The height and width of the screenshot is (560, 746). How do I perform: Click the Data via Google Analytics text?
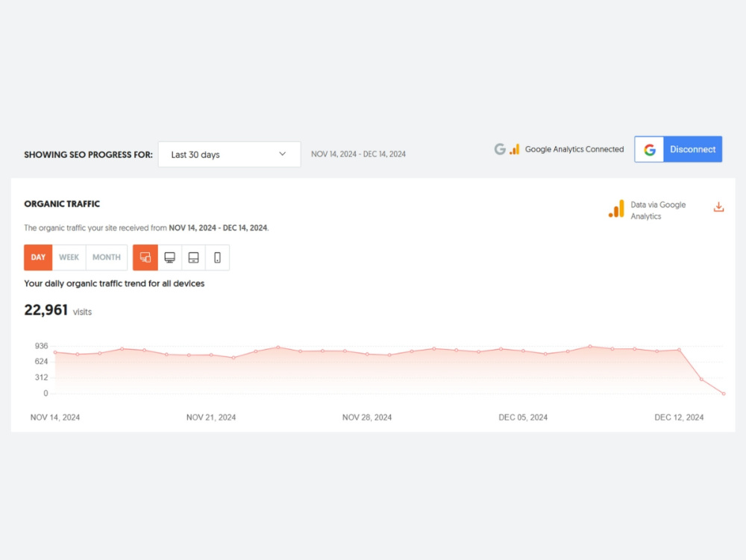[658, 210]
